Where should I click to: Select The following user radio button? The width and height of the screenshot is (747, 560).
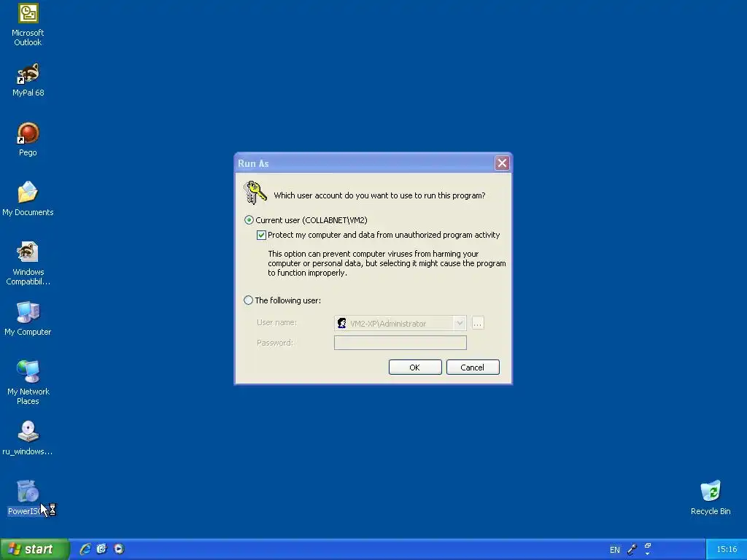248,300
